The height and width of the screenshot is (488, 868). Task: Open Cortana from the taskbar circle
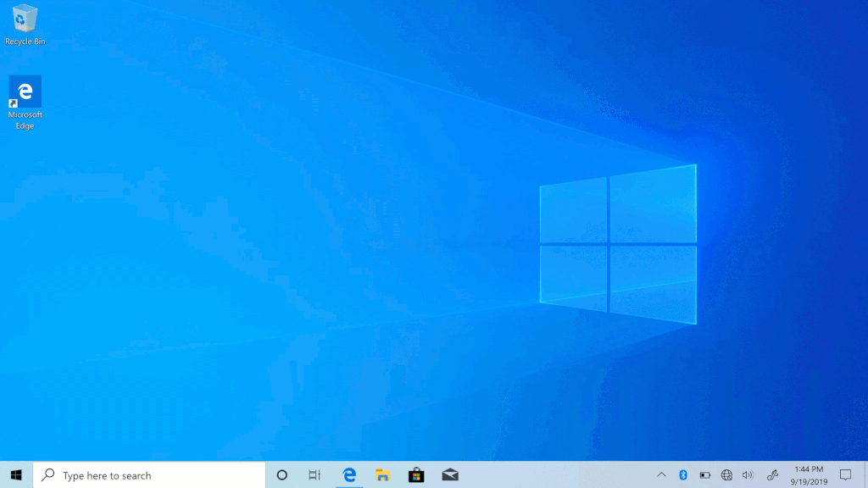pos(282,475)
